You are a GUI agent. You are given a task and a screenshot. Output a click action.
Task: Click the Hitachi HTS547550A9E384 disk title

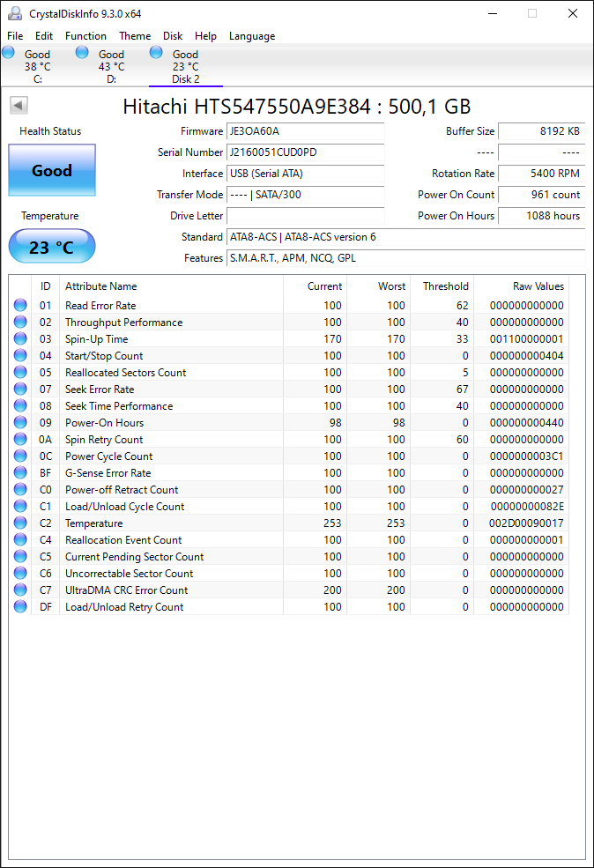[x=297, y=107]
